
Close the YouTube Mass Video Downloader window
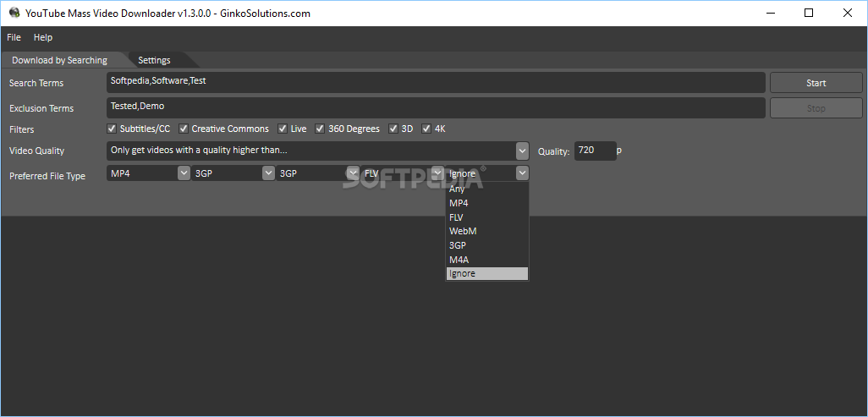click(x=848, y=14)
